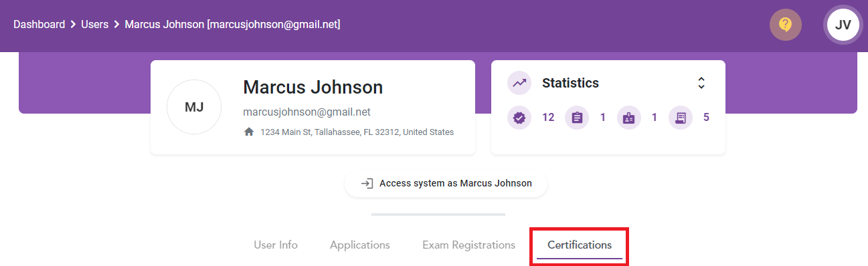Viewport: 868px width, 266px height.
Task: Click the MJ profile avatar circle
Action: 194,107
